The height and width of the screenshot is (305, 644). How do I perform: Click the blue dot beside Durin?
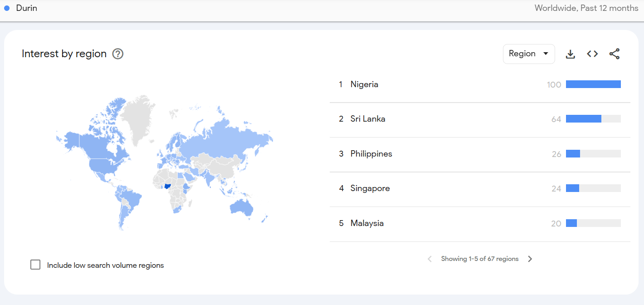pyautogui.click(x=7, y=8)
